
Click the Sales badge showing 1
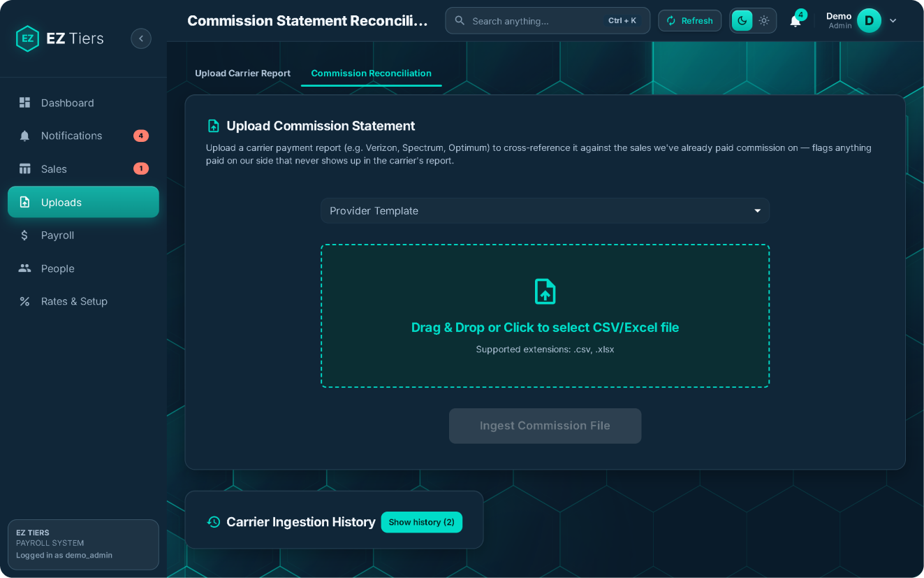click(x=141, y=168)
